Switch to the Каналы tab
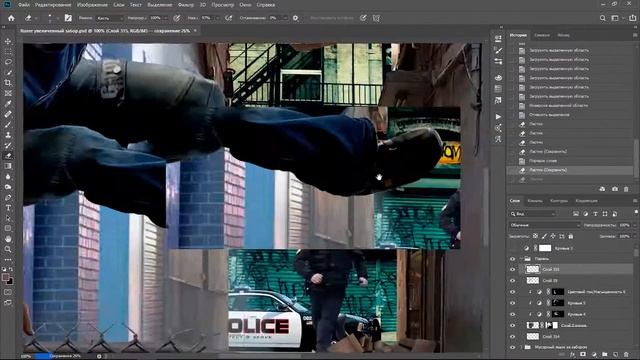The image size is (640, 360). [535, 201]
